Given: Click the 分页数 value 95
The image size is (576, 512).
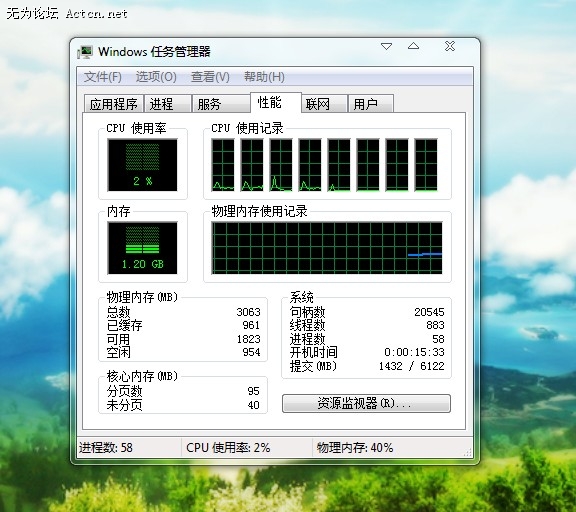Looking at the screenshot, I should (253, 391).
